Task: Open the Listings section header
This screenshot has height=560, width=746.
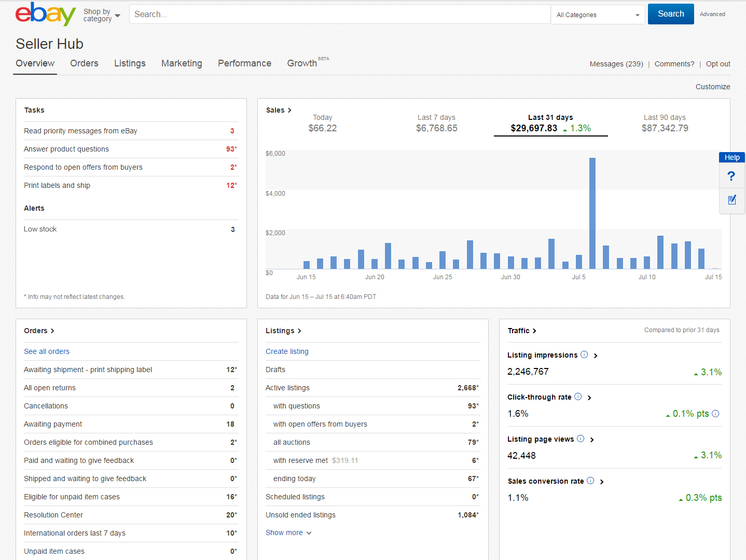Action: [x=283, y=331]
